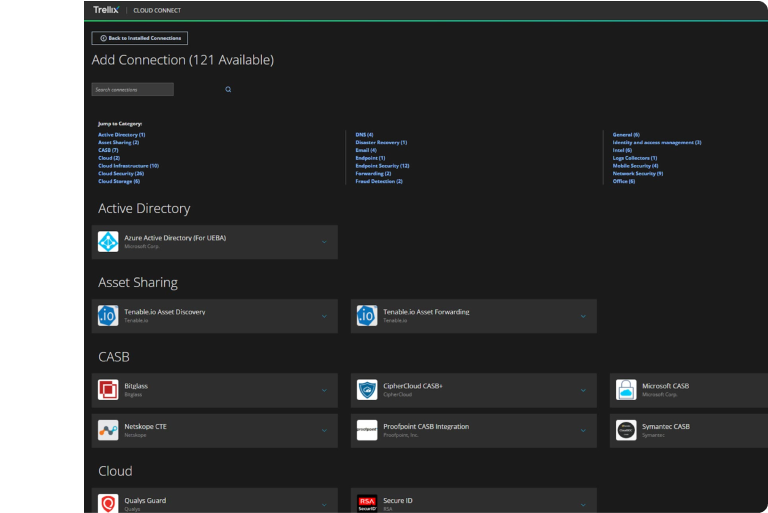The height and width of the screenshot is (513, 768).
Task: Select the Microsoft CASB connection title
Action: 665,386
